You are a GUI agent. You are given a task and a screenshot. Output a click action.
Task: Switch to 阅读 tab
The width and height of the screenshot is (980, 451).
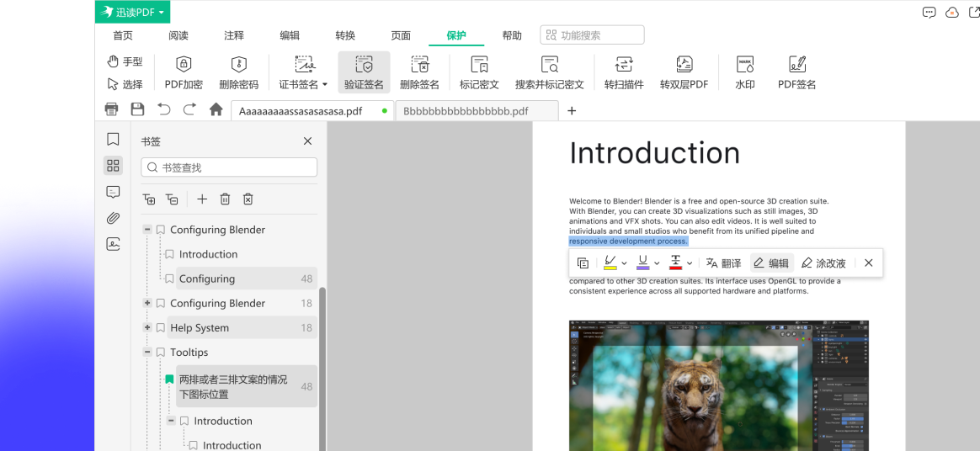[178, 35]
